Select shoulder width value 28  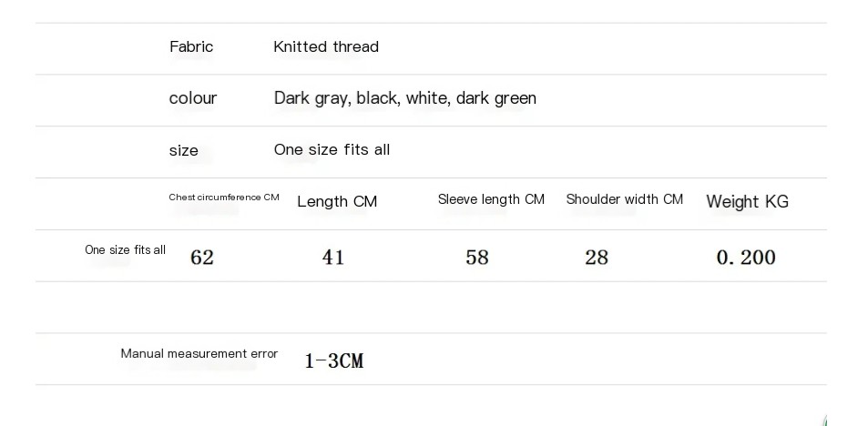click(597, 258)
